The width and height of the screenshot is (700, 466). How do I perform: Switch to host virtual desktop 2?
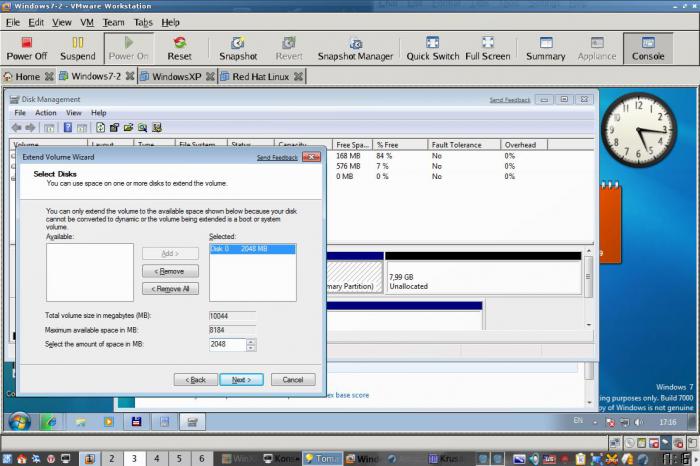pos(112,458)
